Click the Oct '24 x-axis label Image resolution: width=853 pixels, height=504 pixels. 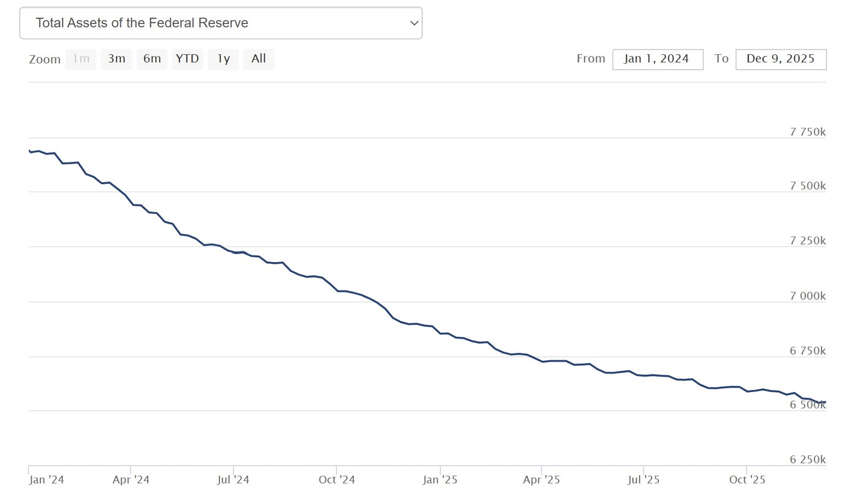point(336,479)
